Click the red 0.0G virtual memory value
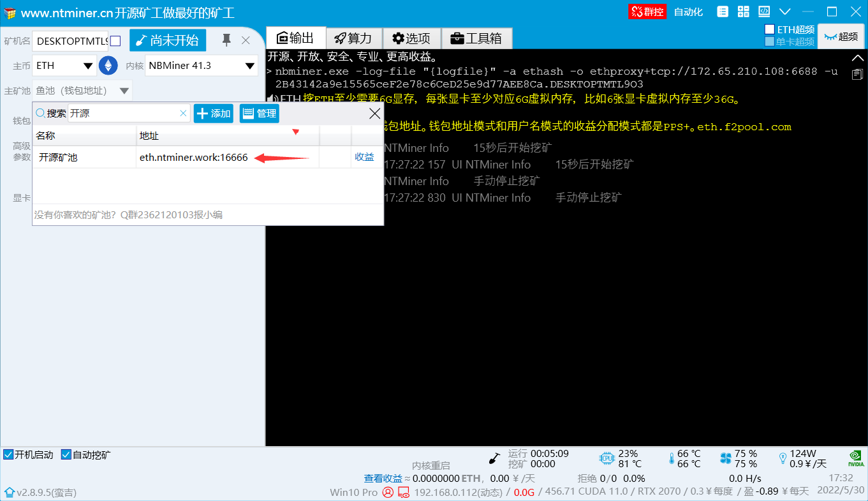The width and height of the screenshot is (868, 501). 524,492
